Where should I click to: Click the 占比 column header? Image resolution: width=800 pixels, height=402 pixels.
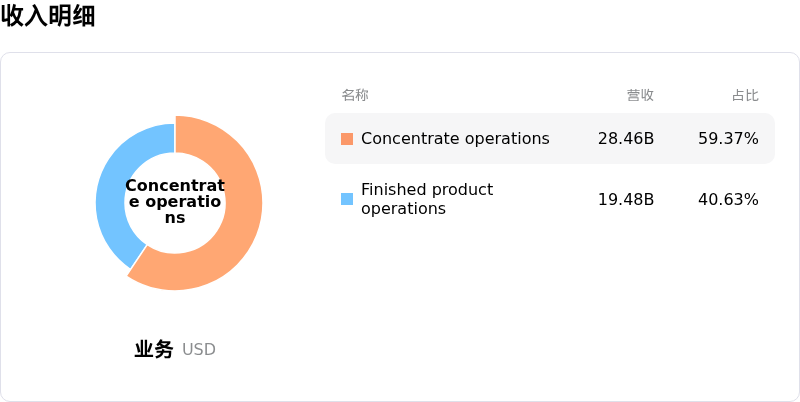[745, 95]
